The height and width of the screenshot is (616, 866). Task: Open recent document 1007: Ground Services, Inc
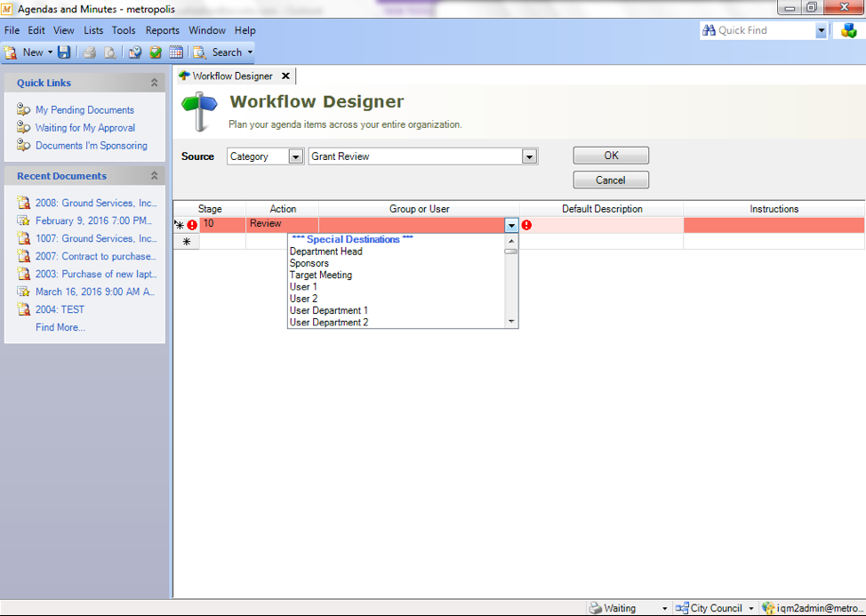click(x=96, y=238)
